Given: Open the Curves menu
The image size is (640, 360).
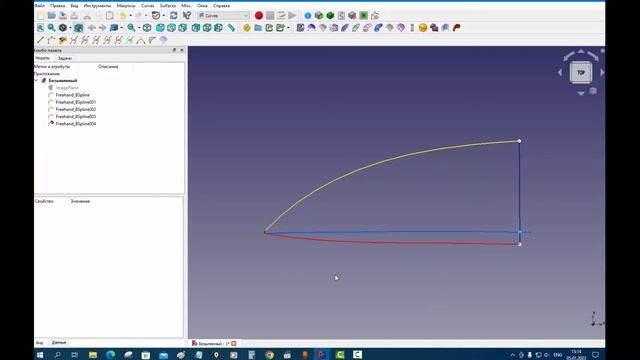Looking at the screenshot, I should point(148,6).
